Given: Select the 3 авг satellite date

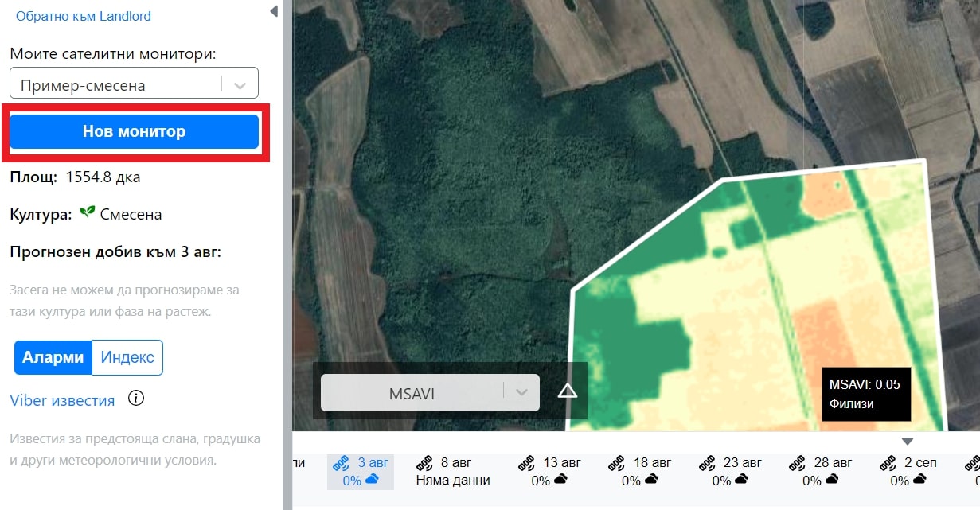Looking at the screenshot, I should point(361,471).
